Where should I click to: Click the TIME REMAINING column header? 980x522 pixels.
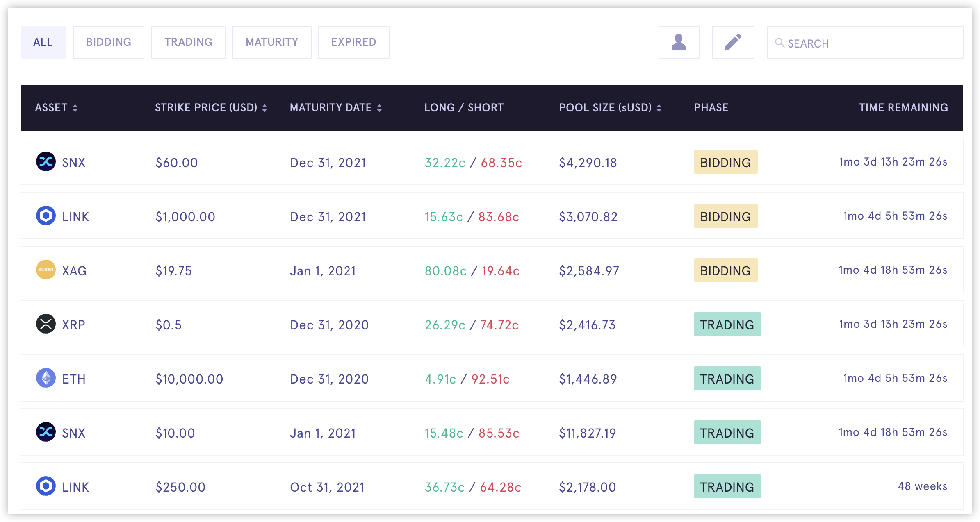tap(903, 108)
